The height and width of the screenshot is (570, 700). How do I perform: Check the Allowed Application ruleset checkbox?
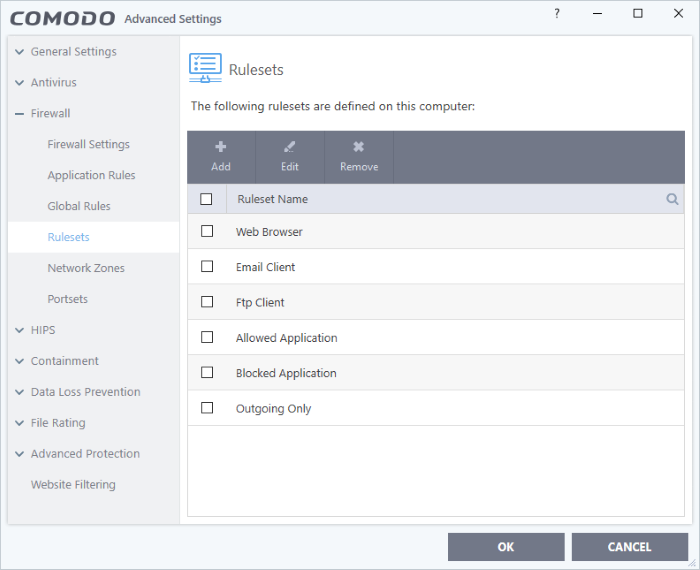(x=207, y=337)
